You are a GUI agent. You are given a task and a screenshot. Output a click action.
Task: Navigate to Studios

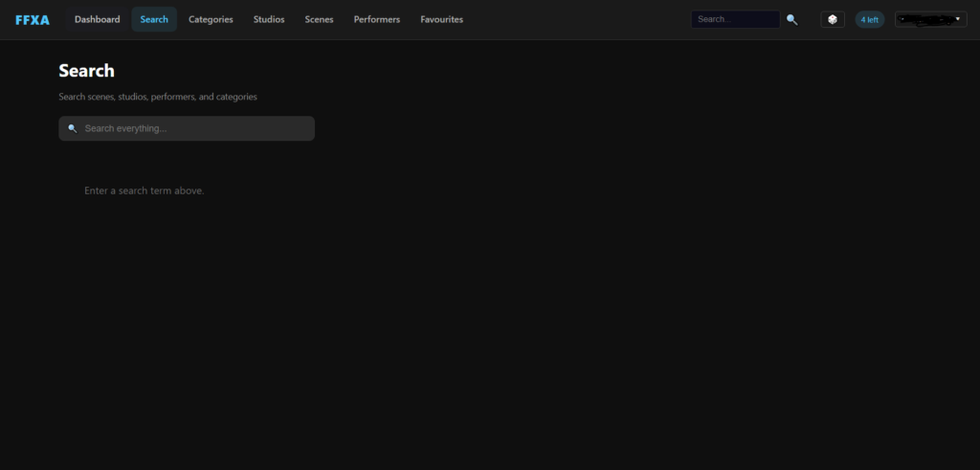tap(269, 19)
